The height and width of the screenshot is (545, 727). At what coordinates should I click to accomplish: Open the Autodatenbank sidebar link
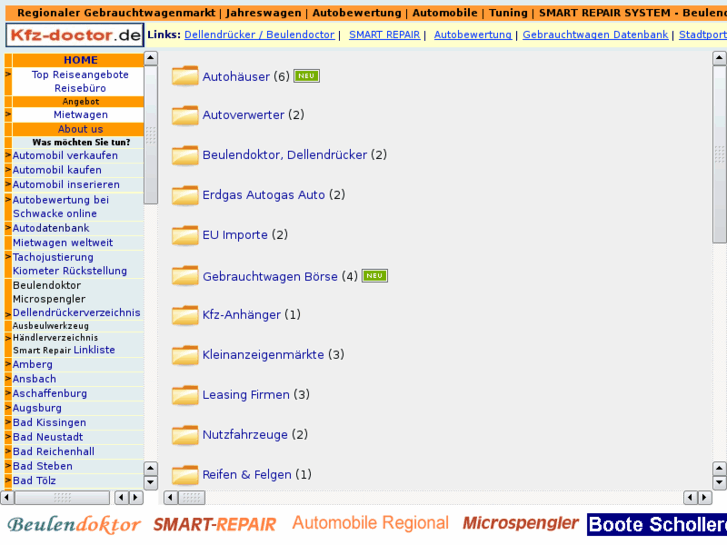(51, 228)
